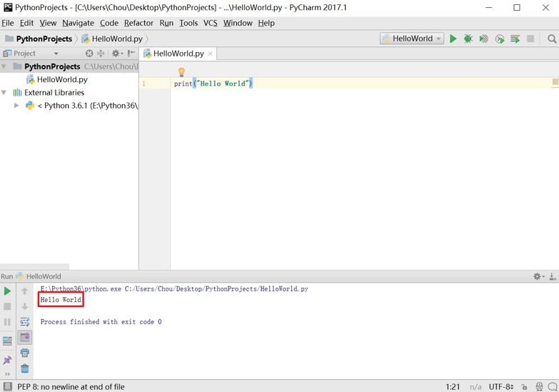This screenshot has height=392, width=559.
Task: Start debugging with the bug icon
Action: [x=468, y=39]
